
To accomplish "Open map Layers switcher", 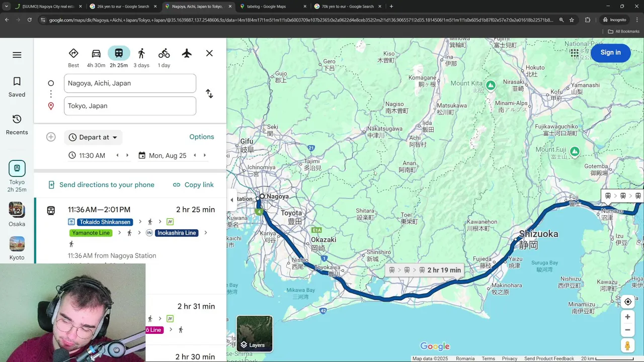I will point(255,333).
